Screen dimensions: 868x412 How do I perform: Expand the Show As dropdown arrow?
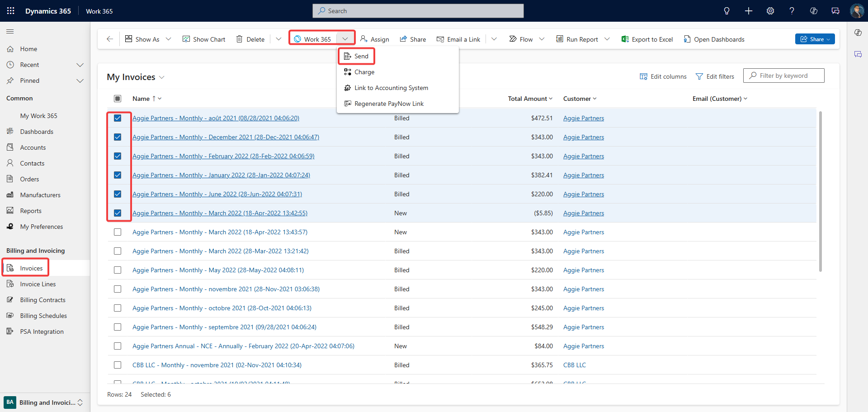pos(169,39)
